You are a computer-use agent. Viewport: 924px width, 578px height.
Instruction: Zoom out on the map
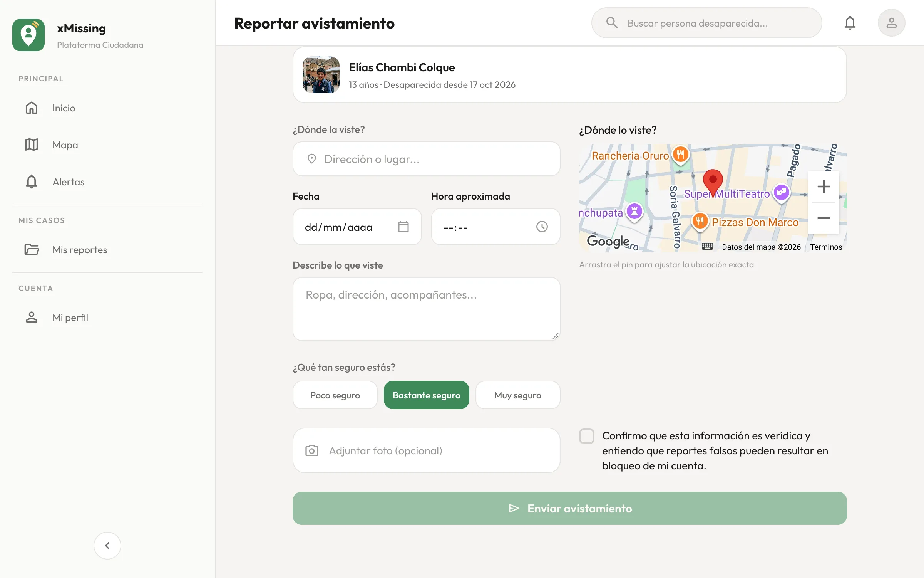coord(824,218)
